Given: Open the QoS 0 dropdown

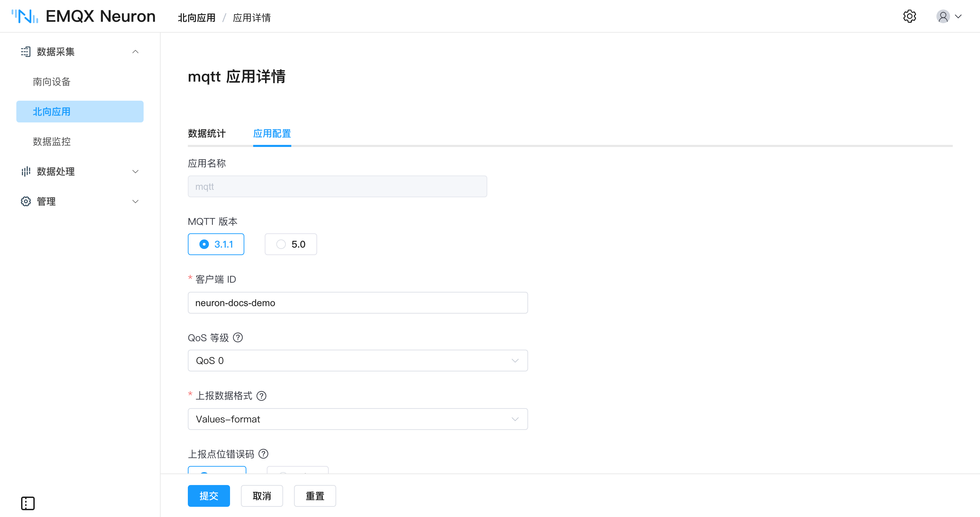Looking at the screenshot, I should click(358, 361).
